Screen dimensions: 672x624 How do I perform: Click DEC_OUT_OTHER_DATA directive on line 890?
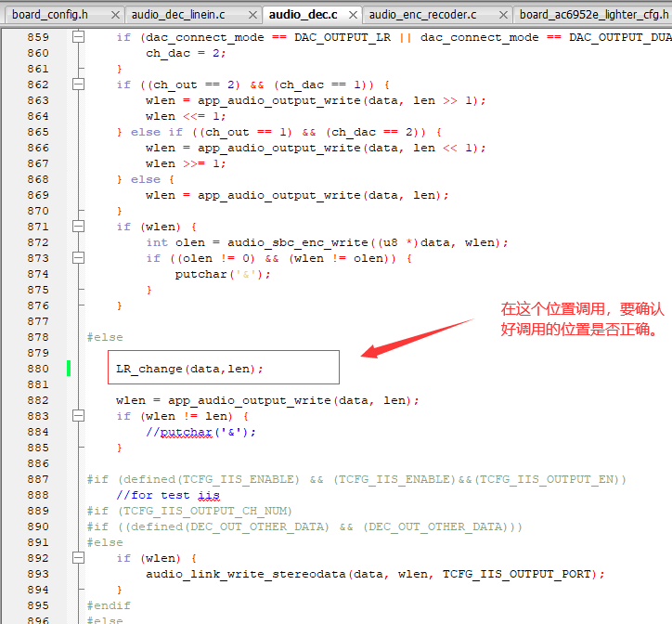pyautogui.click(x=304, y=526)
